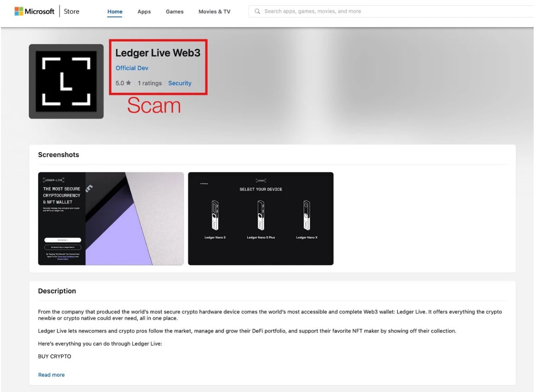
Task: Open the Apps tab
Action: pos(144,12)
